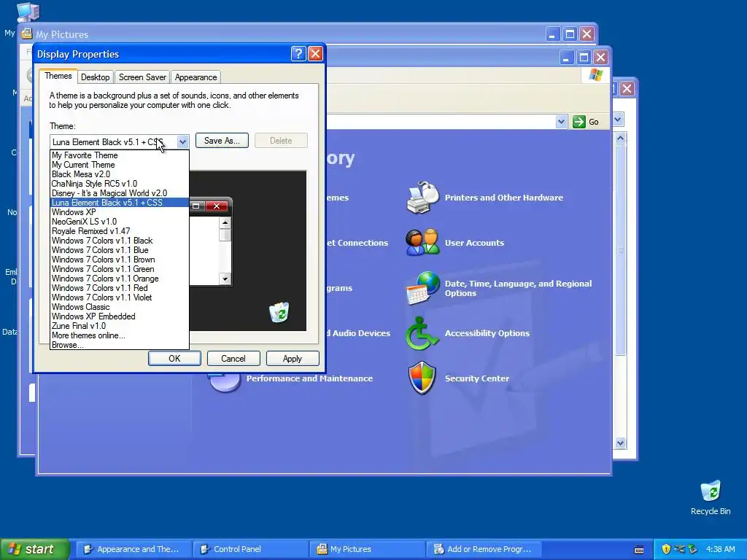Click preview window scrollbar down arrow

pos(225,279)
